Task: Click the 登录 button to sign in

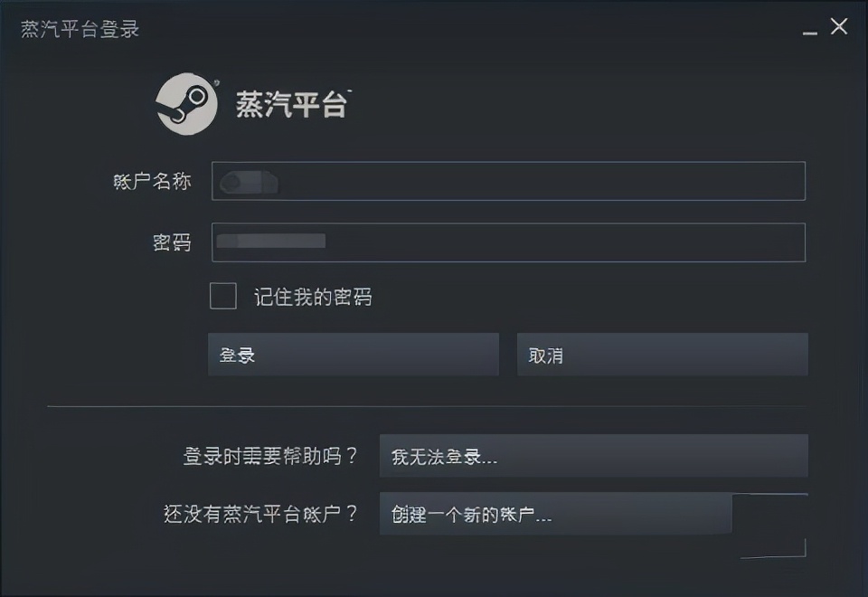Action: [x=353, y=354]
